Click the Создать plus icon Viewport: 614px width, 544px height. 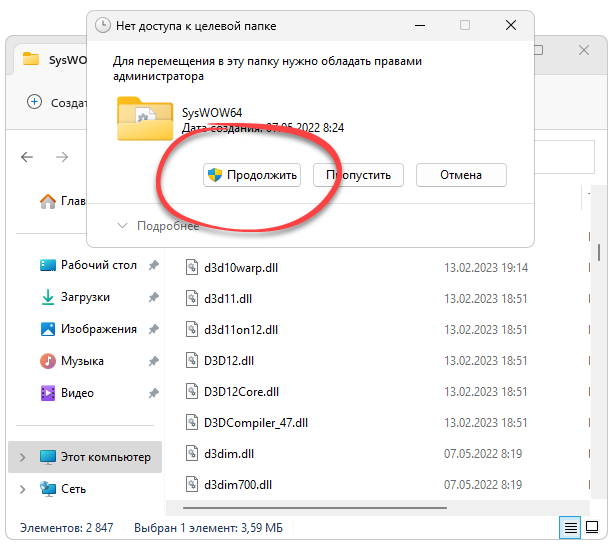click(34, 102)
